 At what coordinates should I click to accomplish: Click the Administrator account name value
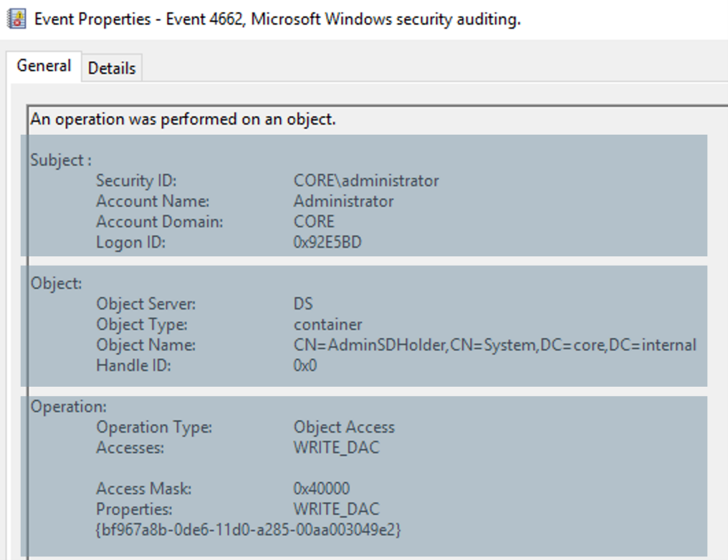(343, 201)
